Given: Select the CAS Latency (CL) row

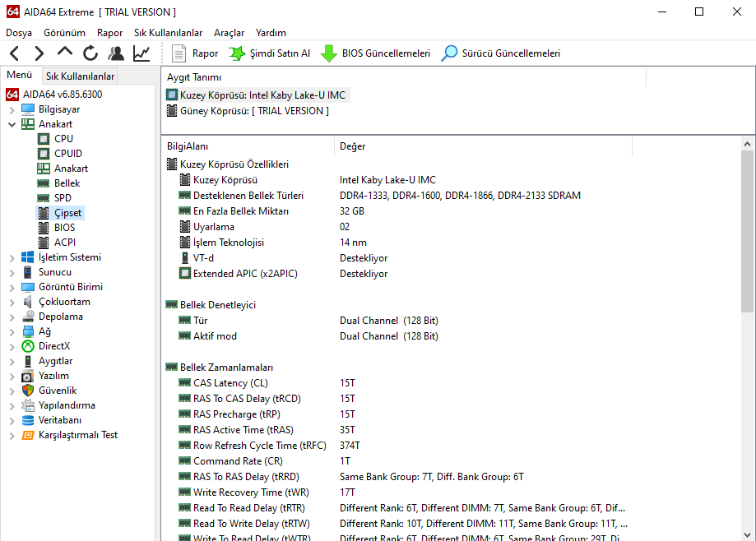Looking at the screenshot, I should coord(267,383).
